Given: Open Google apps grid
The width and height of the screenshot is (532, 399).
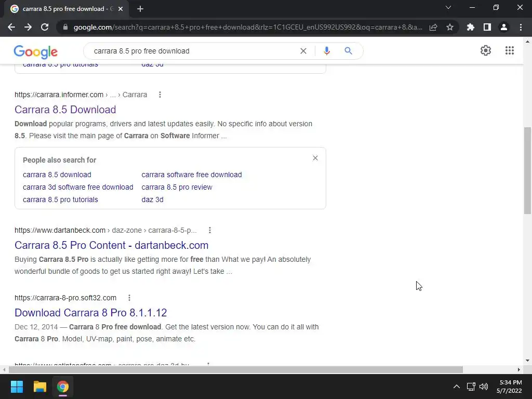Looking at the screenshot, I should (509, 50).
